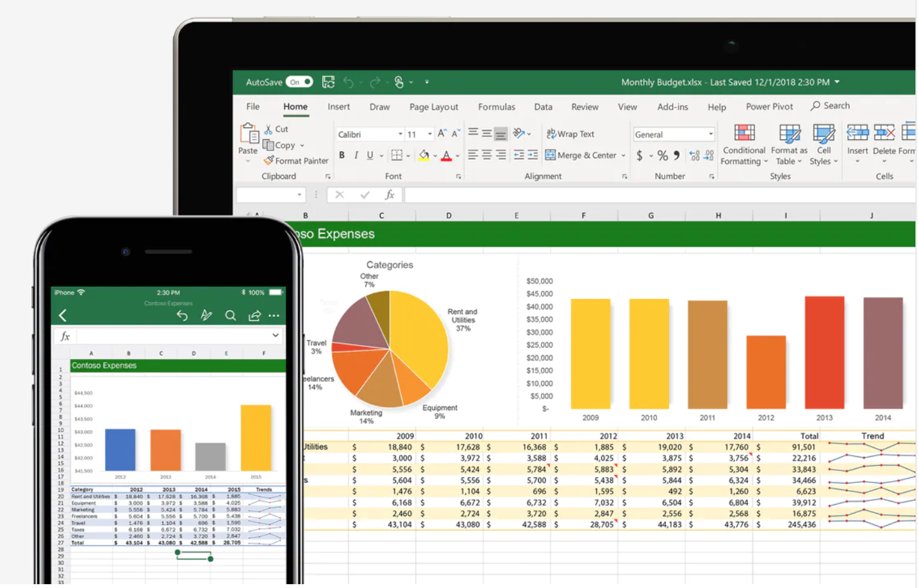
Task: Tap the back arrow on iPhone Excel
Action: click(x=62, y=316)
